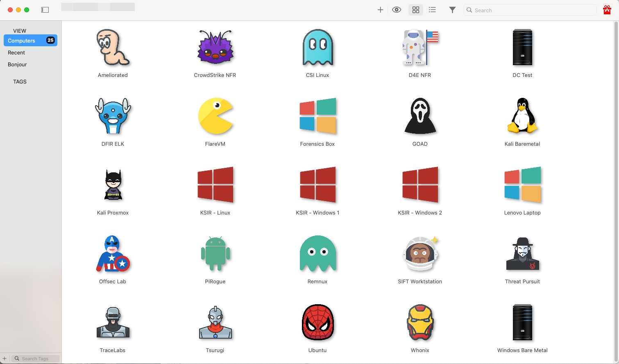Image resolution: width=619 pixels, height=364 pixels.
Task: Click the "FlareVM" label text
Action: 215,144
